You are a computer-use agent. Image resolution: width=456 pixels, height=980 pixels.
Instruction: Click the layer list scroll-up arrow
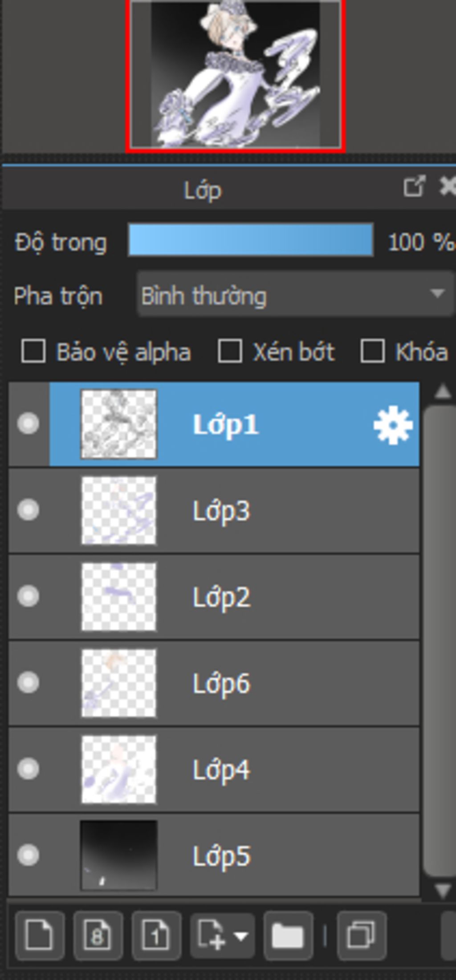tap(443, 391)
